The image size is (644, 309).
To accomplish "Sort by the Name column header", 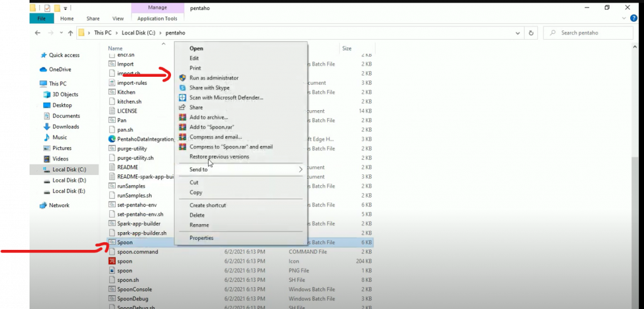I will [116, 48].
